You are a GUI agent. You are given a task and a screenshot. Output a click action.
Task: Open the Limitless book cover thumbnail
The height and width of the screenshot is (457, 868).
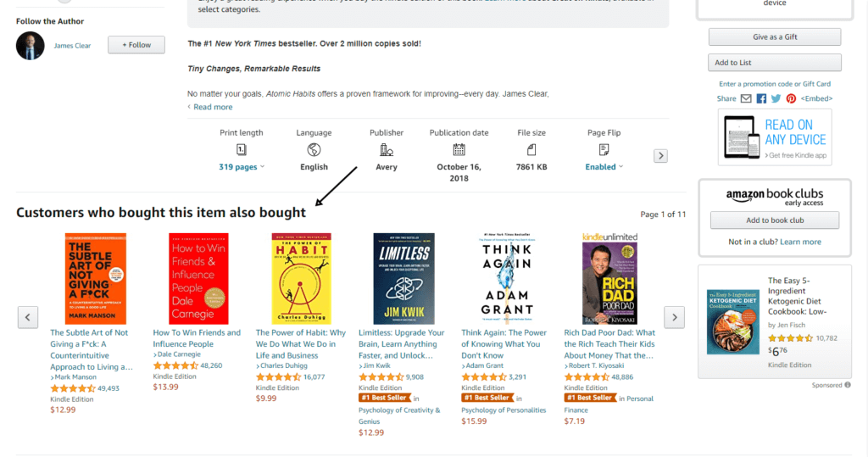click(403, 278)
